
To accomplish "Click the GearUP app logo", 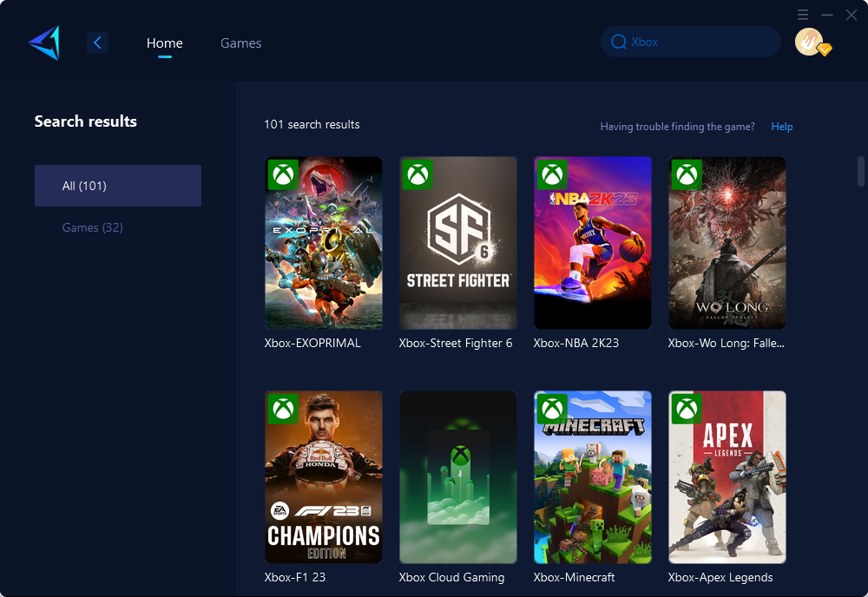I will 44,43.
